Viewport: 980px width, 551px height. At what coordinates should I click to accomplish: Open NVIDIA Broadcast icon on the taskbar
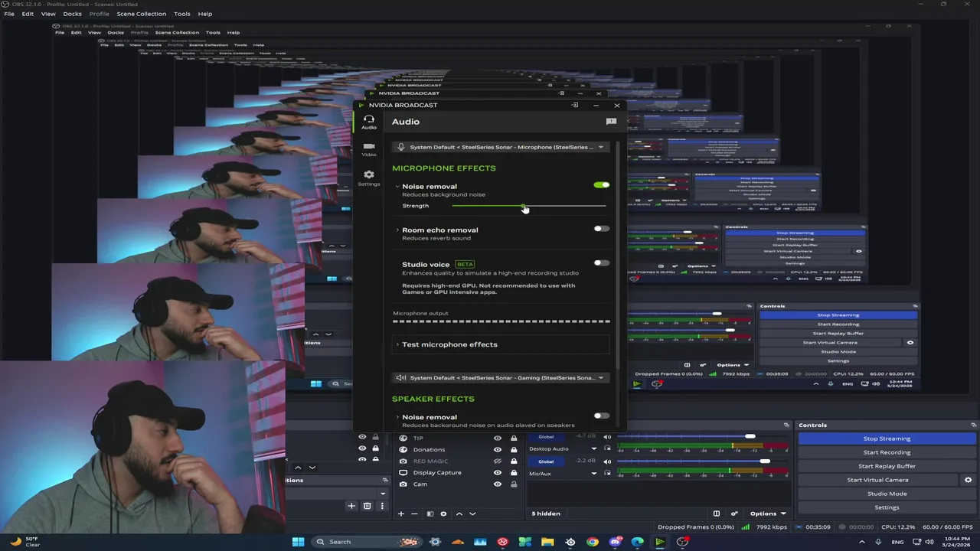[659, 542]
